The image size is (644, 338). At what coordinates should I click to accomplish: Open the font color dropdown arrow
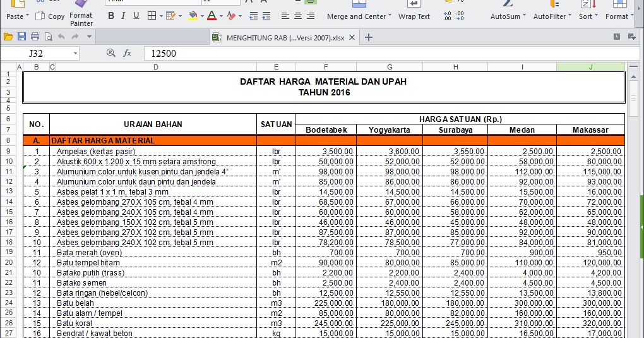click(x=221, y=16)
